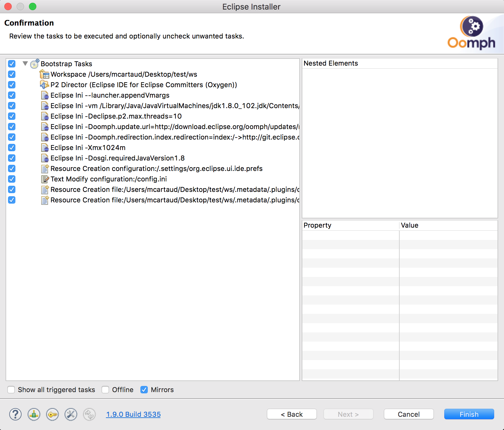
Task: Click icon of Eclipse Ini -Declipse.p2.max.threads
Action: click(45, 116)
